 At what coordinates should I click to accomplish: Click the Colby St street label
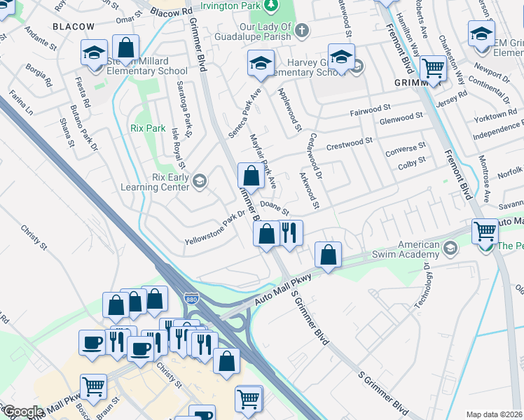(412, 163)
